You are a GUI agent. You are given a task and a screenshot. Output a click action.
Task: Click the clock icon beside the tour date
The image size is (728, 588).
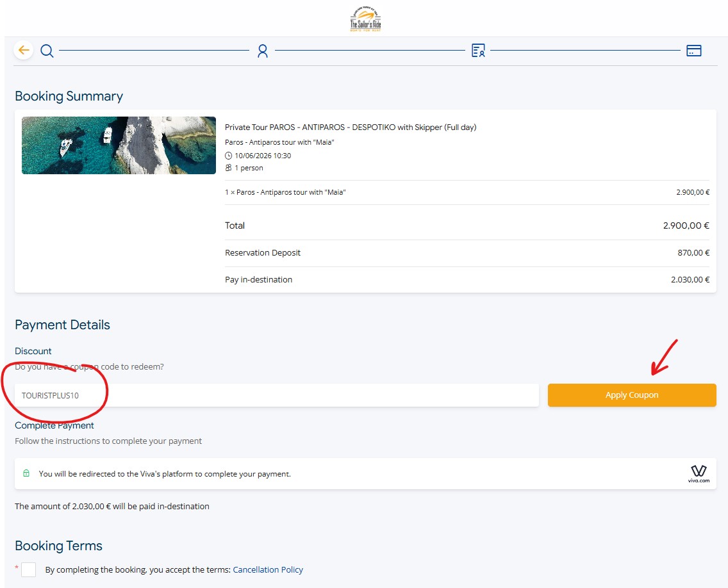click(x=229, y=156)
